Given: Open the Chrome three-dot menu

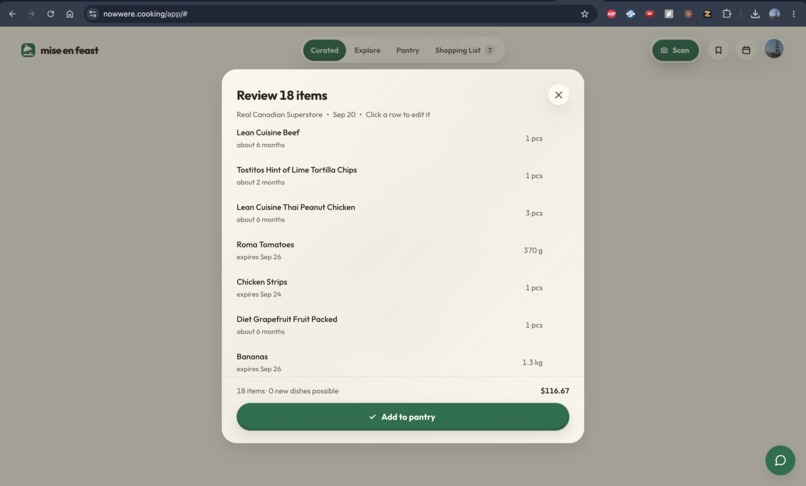Looking at the screenshot, I should (x=794, y=14).
